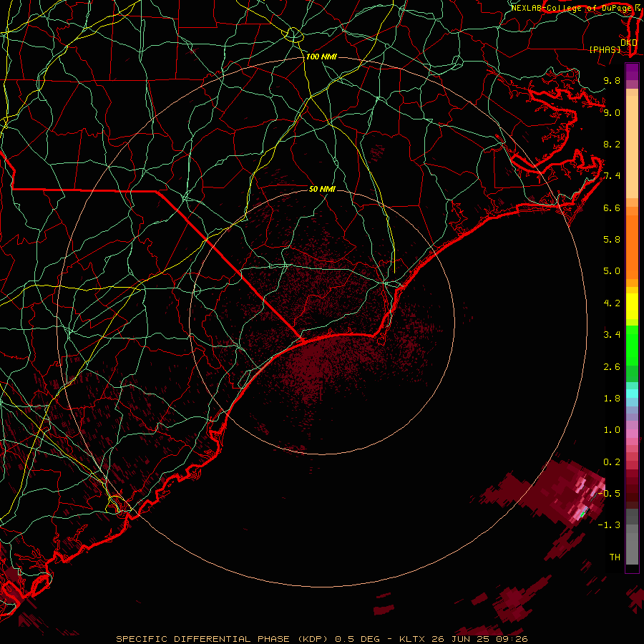644x644 pixels.
Task: Click the "100 NMI" range ring label
Action: point(321,57)
